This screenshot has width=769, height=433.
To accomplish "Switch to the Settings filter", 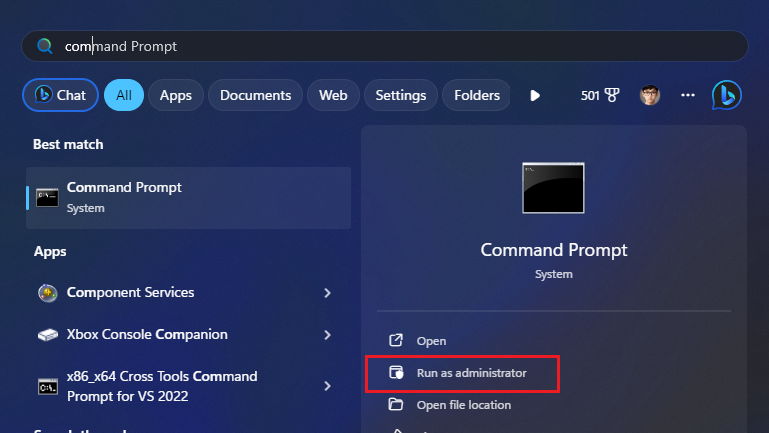I will [401, 95].
